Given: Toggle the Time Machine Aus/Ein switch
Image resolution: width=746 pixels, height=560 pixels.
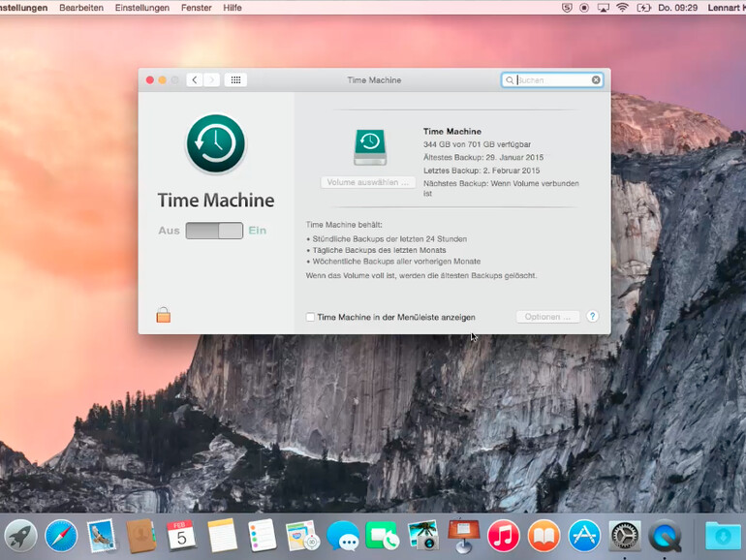Looking at the screenshot, I should point(214,231).
